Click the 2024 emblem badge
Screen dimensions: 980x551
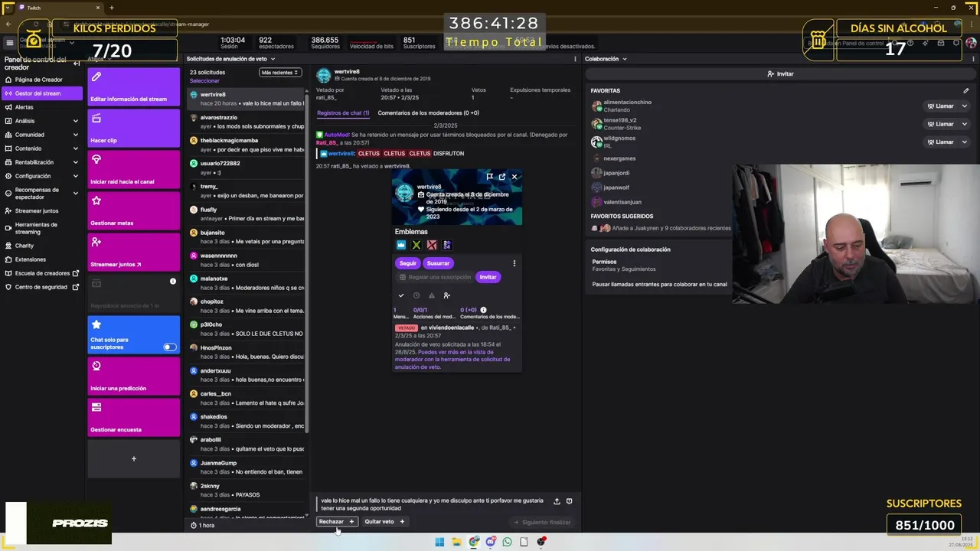(447, 245)
